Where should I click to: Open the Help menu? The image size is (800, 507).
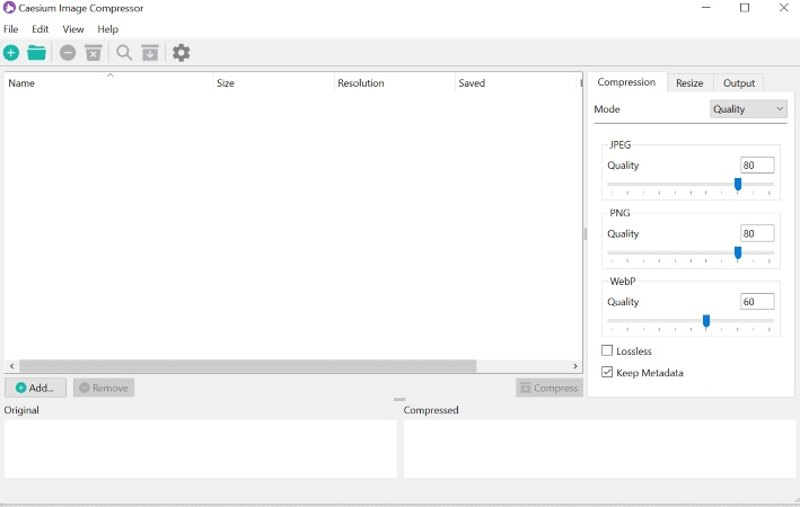108,29
